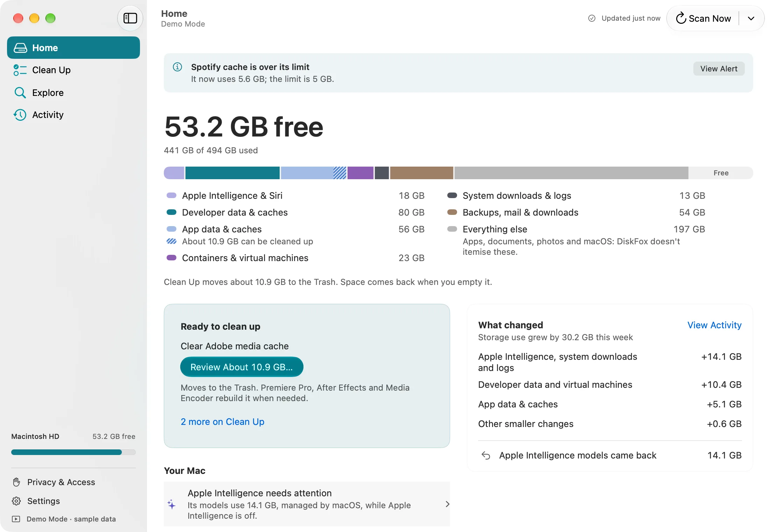This screenshot has width=770, height=532.
Task: Click the 53.2 GB free heading
Action: point(244,127)
